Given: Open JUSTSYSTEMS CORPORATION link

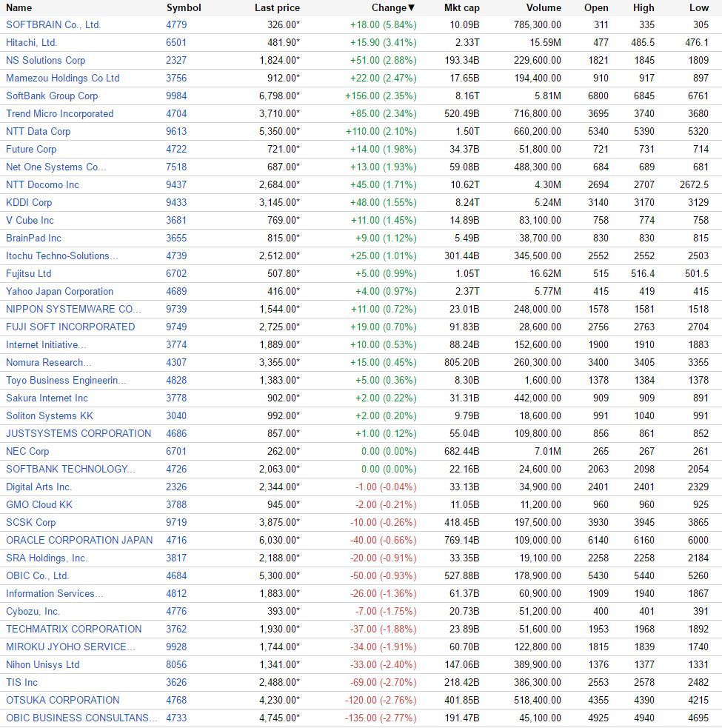Looking at the screenshot, I should coord(78,434).
